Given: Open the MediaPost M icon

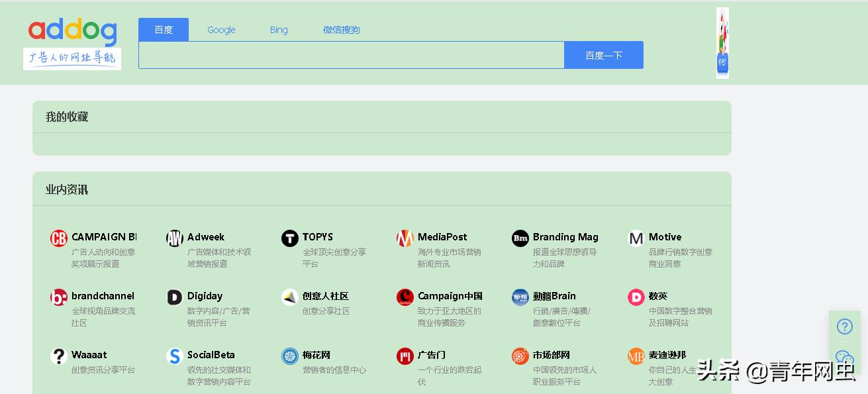Looking at the screenshot, I should coord(405,238).
